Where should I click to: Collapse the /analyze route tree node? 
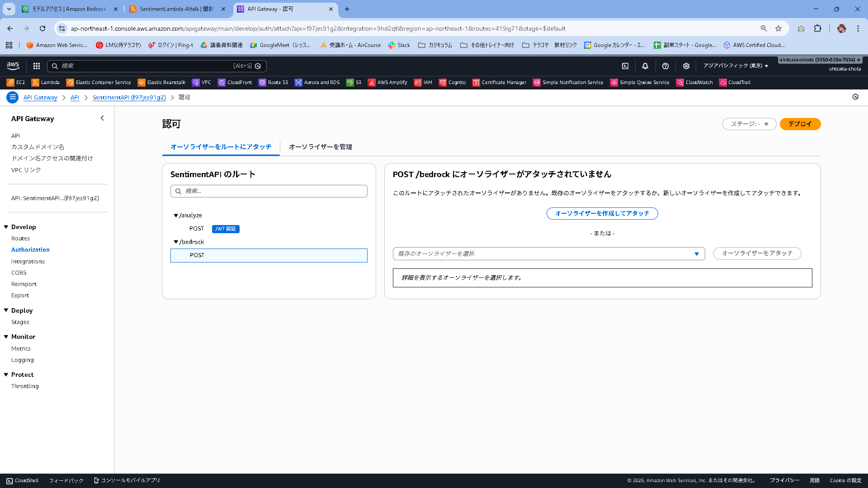point(176,216)
